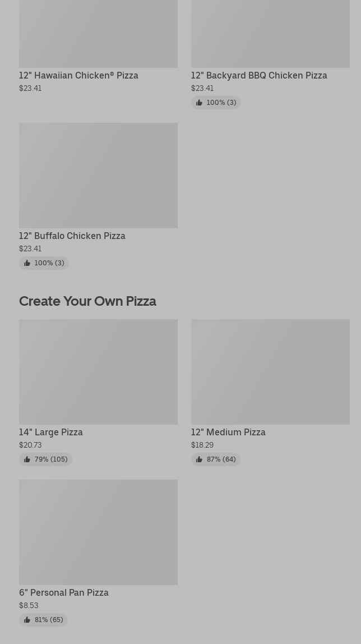The image size is (361, 644).
Task: Click the Buffalo Chicken Pizza photo
Action: (98, 175)
